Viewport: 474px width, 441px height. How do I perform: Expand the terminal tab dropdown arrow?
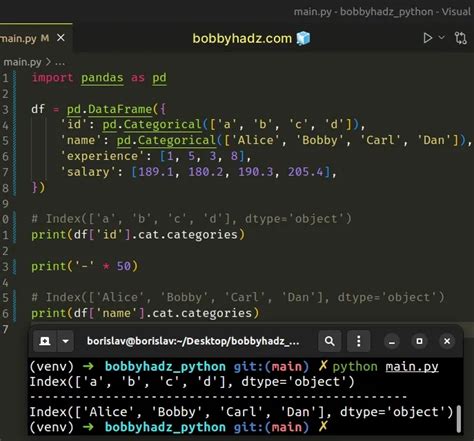pos(66,341)
